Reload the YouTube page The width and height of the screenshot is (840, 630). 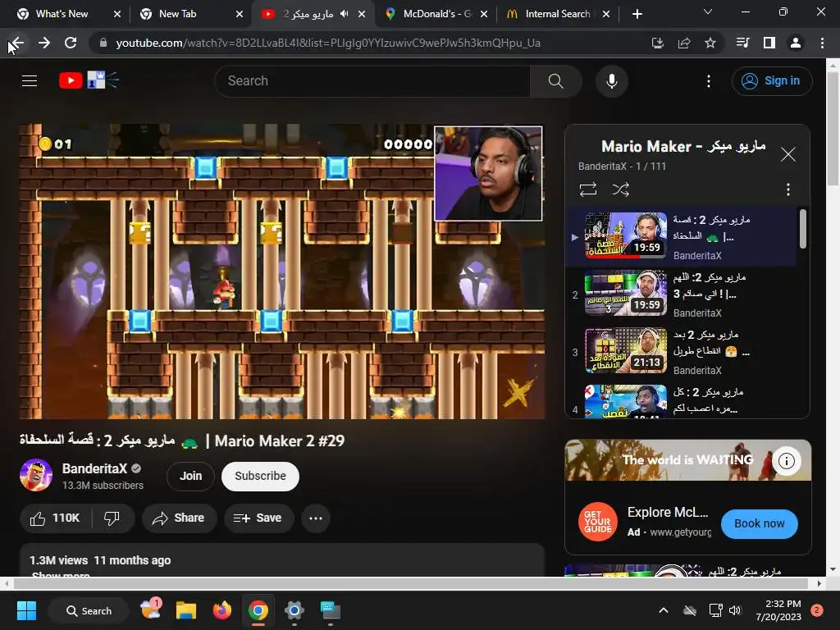pos(71,43)
